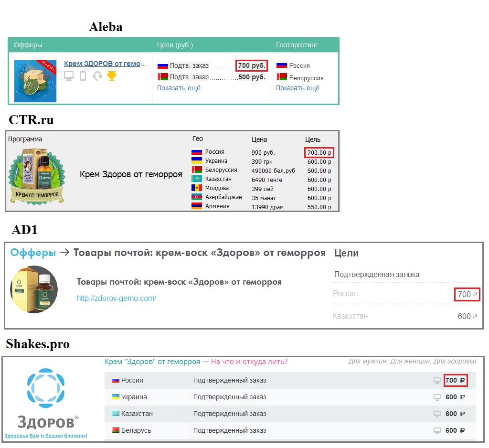
Task: Click the mobile phone icon under the Aleba offer title
Action: (83, 76)
